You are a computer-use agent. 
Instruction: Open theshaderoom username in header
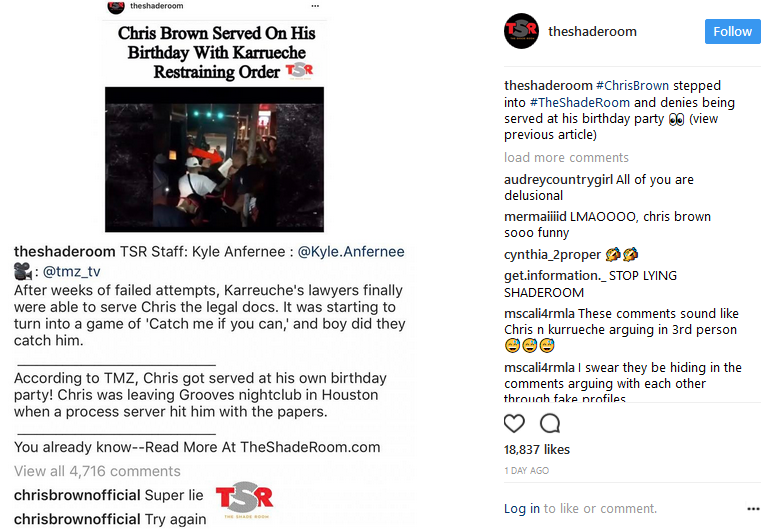tap(592, 31)
